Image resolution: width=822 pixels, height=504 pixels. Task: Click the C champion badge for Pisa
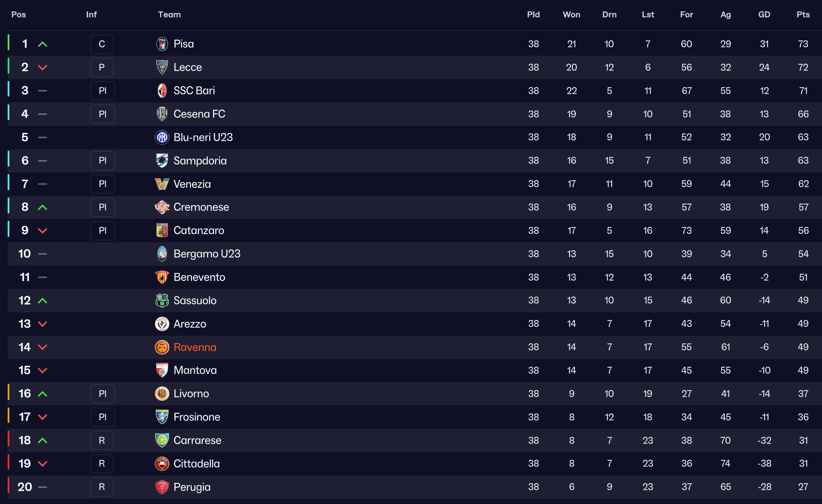[102, 44]
